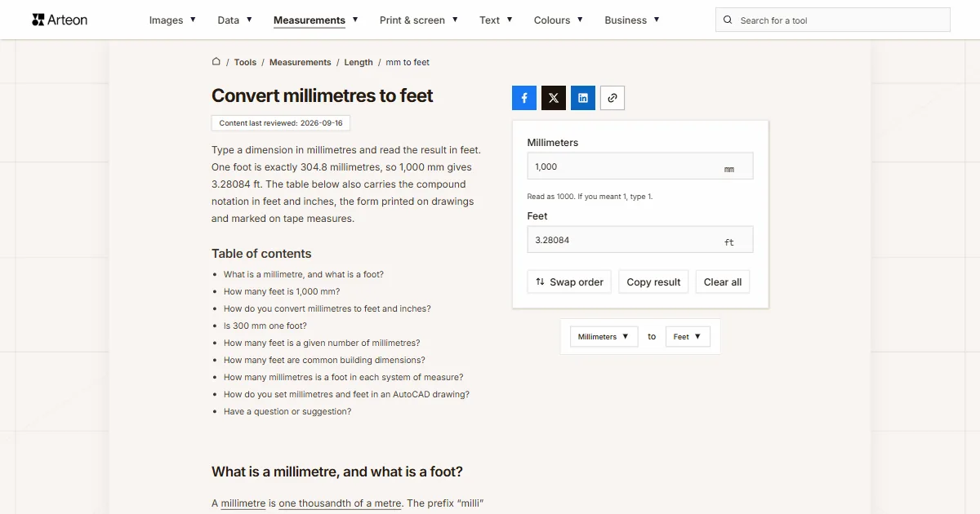The image size is (980, 514).
Task: Open the Data menu
Action: [x=234, y=20]
